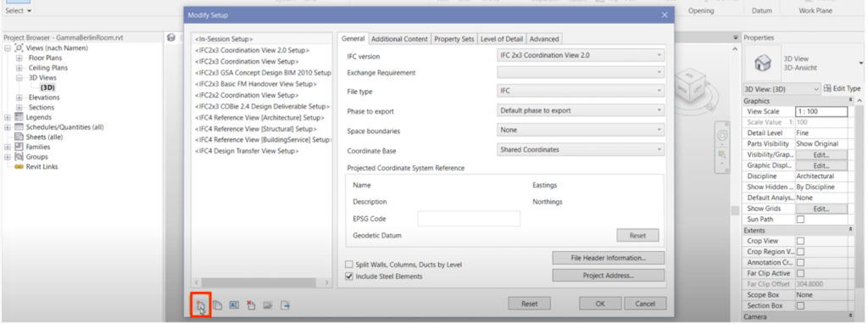Click the Groups icon in Project Browser

pos(19,157)
